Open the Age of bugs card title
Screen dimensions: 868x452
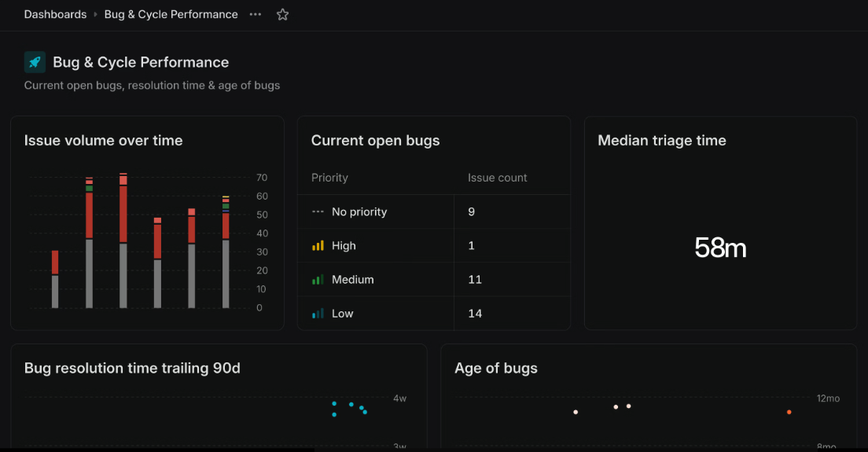pos(496,369)
